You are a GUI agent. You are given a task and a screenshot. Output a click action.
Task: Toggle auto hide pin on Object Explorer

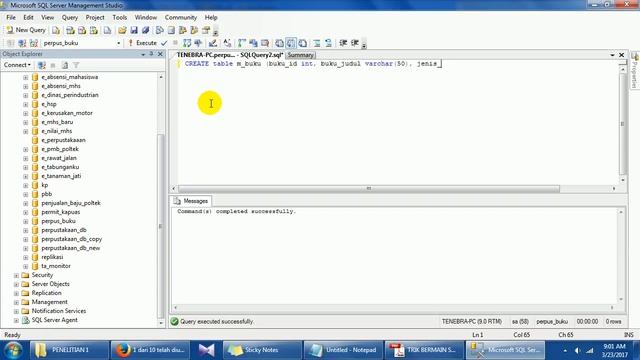151,54
